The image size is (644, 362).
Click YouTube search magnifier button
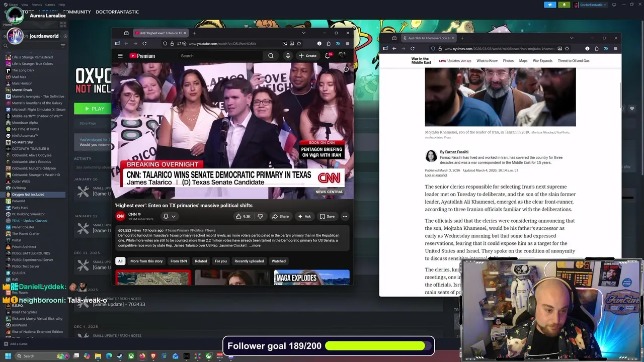click(x=271, y=56)
